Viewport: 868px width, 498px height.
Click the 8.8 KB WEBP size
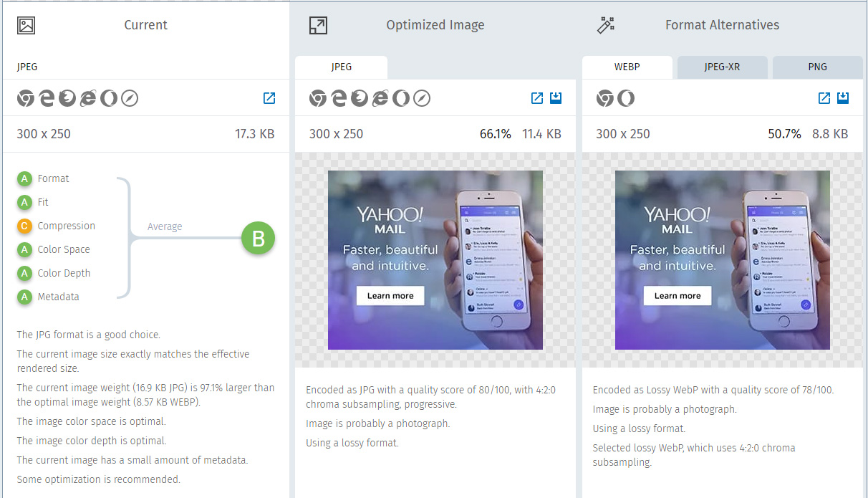830,134
